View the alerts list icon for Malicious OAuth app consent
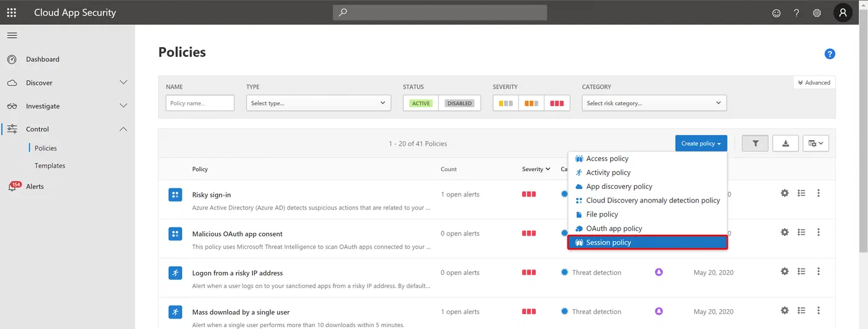 [x=802, y=232]
